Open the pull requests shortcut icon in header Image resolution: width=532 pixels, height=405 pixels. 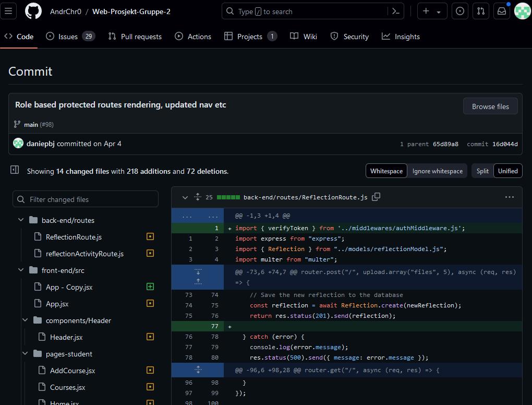click(x=481, y=11)
